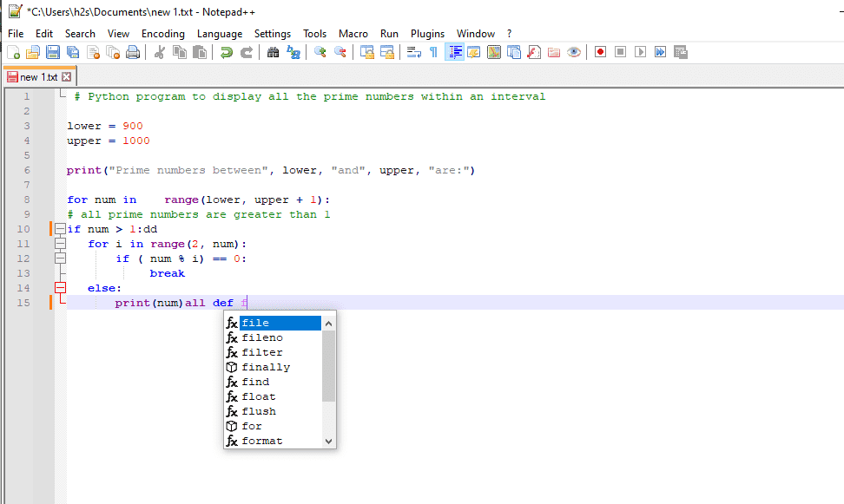
Task: Zoom in using the magnifier icon
Action: click(322, 52)
